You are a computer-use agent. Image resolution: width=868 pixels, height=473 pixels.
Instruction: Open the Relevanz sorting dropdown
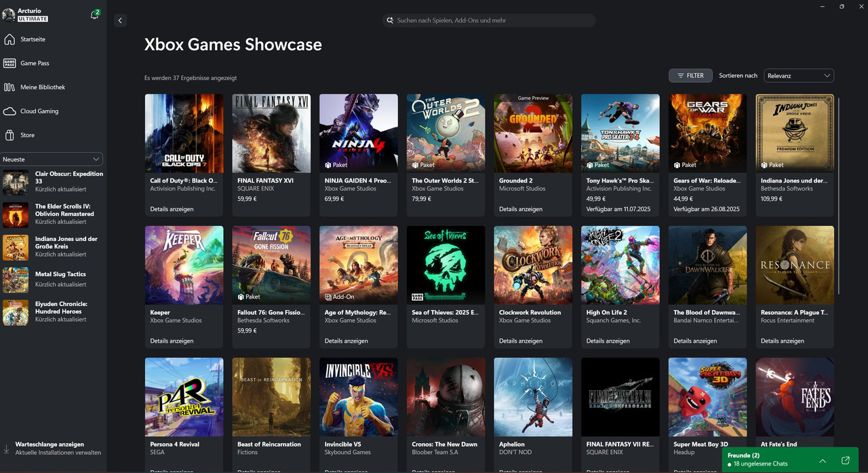tap(799, 75)
